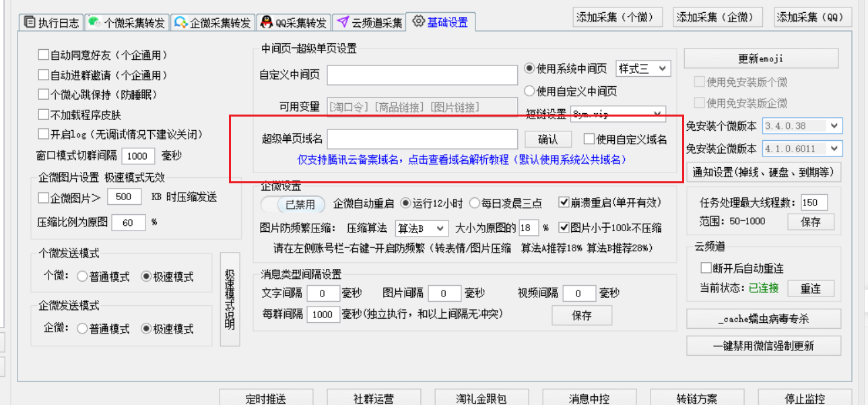Click _cache蠕虫病毒专杀 button

[764, 319]
